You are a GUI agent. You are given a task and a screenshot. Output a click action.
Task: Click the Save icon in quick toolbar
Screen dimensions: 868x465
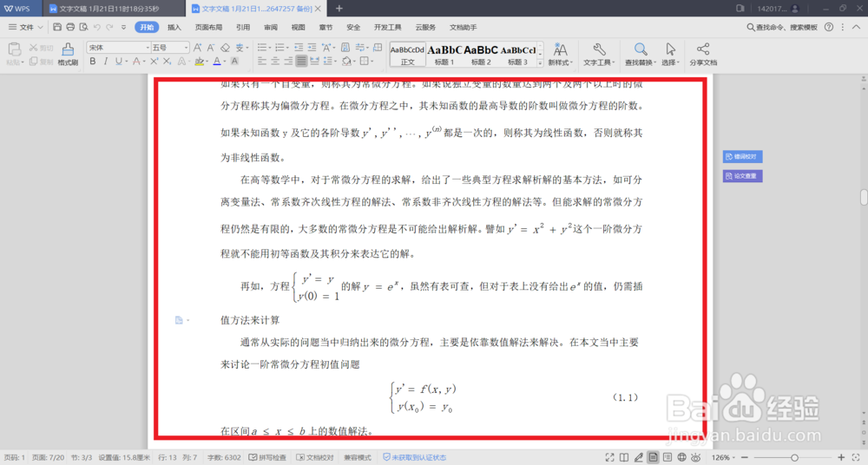coord(57,27)
